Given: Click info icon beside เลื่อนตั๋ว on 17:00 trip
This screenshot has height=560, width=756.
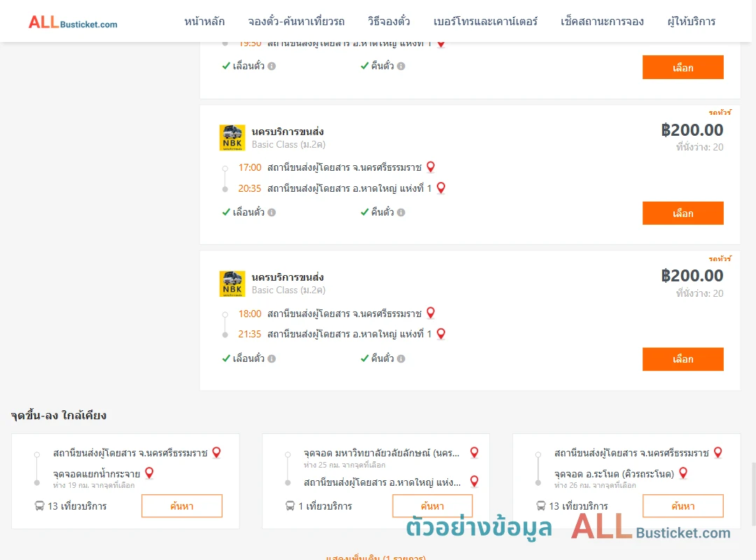Looking at the screenshot, I should click(x=272, y=212).
